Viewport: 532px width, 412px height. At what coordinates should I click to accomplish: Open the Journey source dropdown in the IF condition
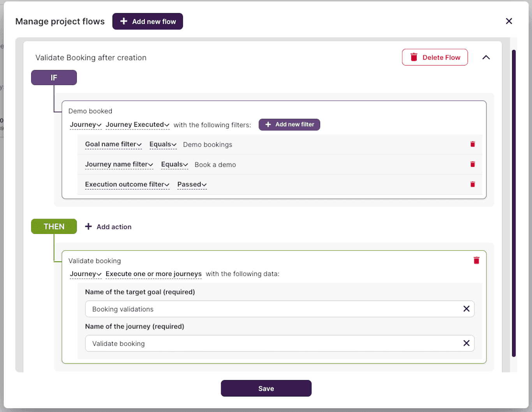tap(85, 124)
